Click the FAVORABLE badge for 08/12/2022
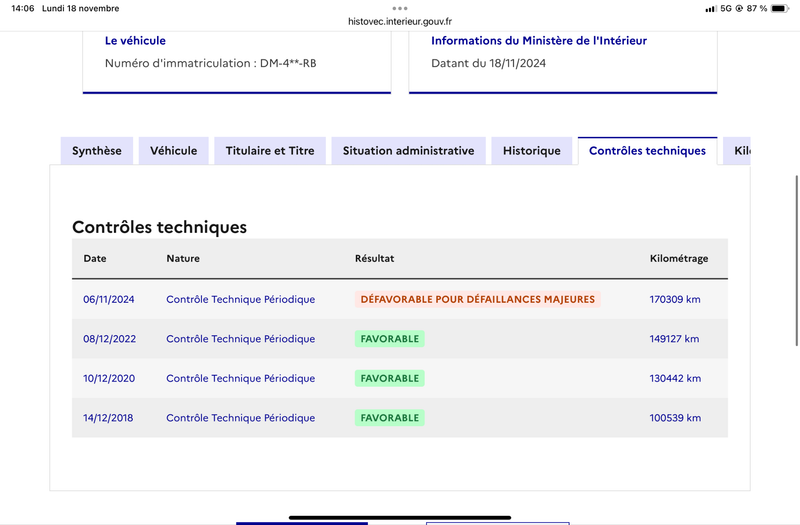This screenshot has height=525, width=800. [x=390, y=339]
